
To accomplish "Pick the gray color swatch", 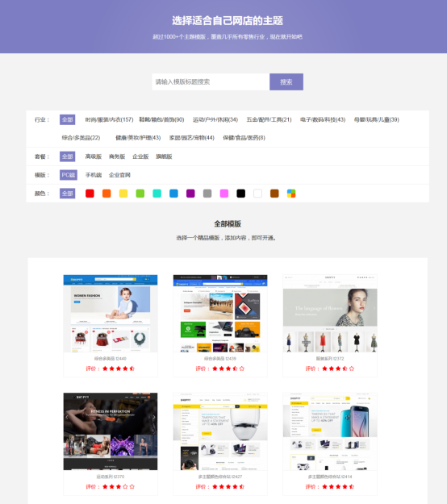I will [x=207, y=194].
